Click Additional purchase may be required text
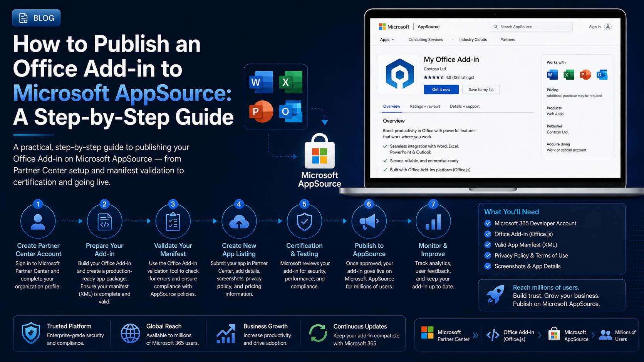644x362 pixels. click(574, 96)
